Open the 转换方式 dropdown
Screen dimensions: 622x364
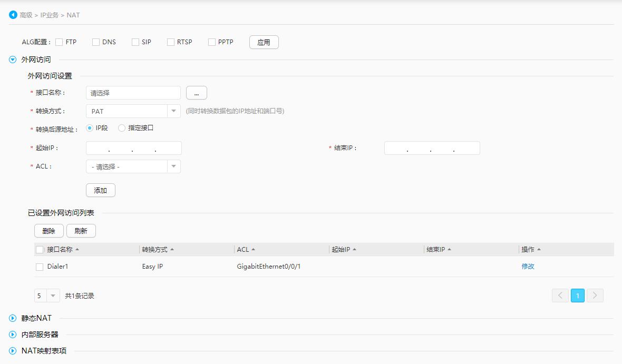click(x=174, y=111)
